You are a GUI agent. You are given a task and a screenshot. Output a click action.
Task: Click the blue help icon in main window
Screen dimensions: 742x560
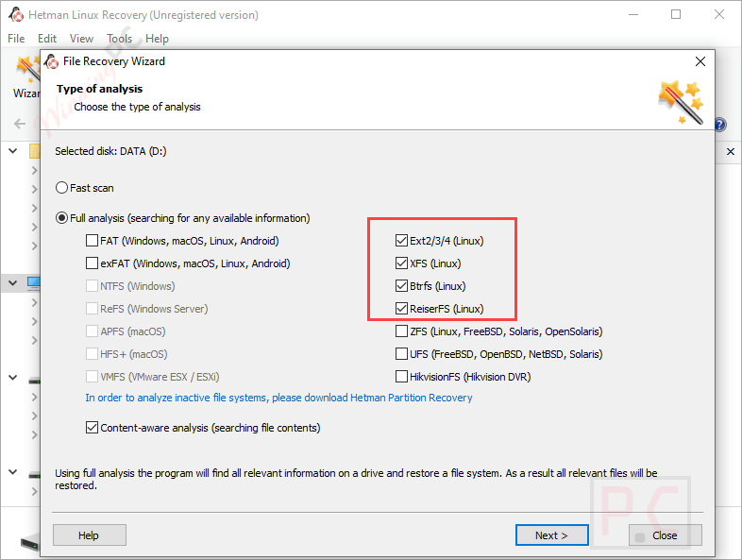point(719,125)
